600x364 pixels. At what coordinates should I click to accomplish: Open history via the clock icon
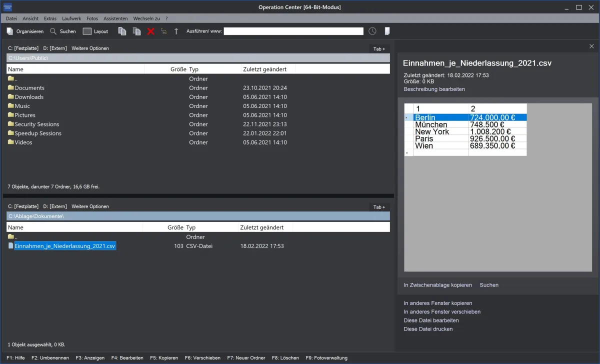(372, 30)
